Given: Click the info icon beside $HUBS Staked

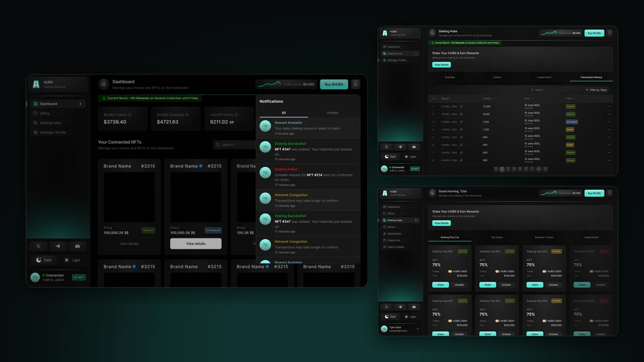Looking at the screenshot, I should point(130,115).
